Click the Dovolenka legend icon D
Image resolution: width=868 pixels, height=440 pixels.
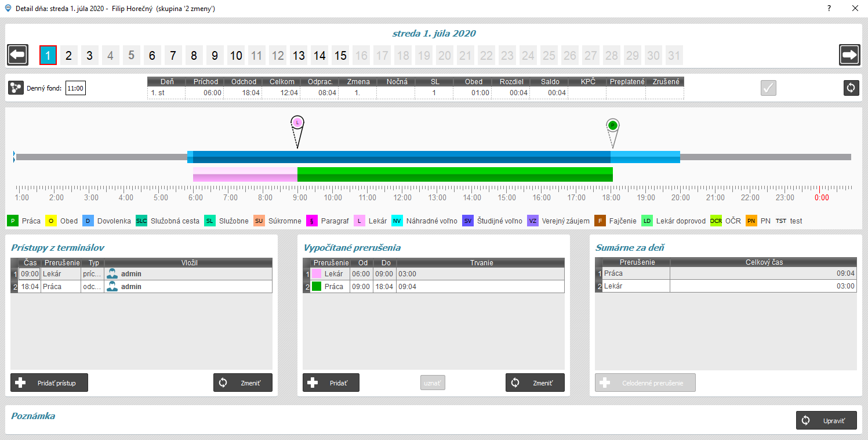tap(88, 221)
